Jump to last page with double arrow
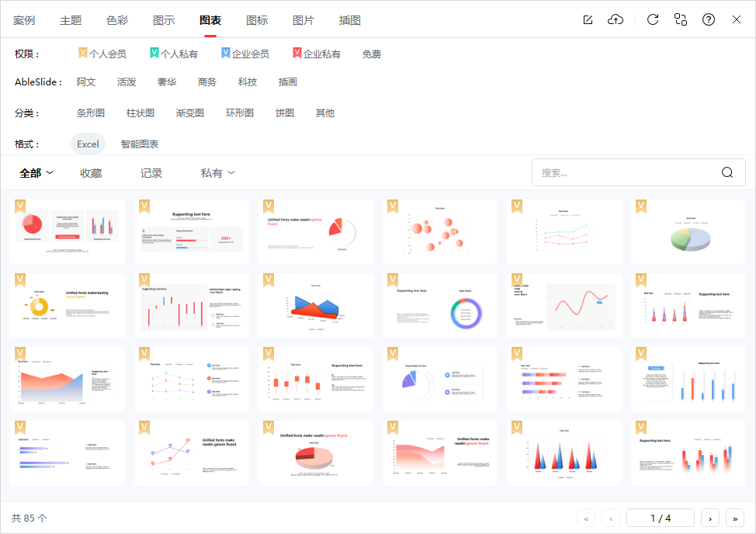The width and height of the screenshot is (756, 534). pos(734,518)
